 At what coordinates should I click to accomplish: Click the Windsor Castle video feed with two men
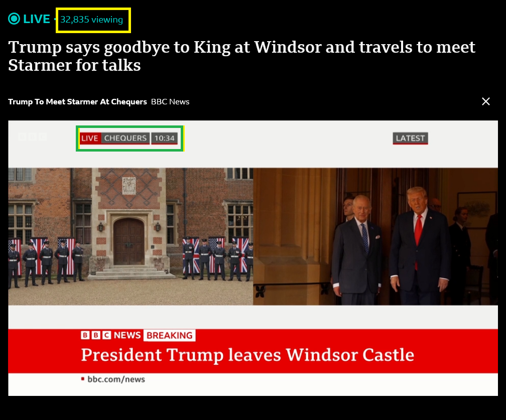[x=375, y=236]
